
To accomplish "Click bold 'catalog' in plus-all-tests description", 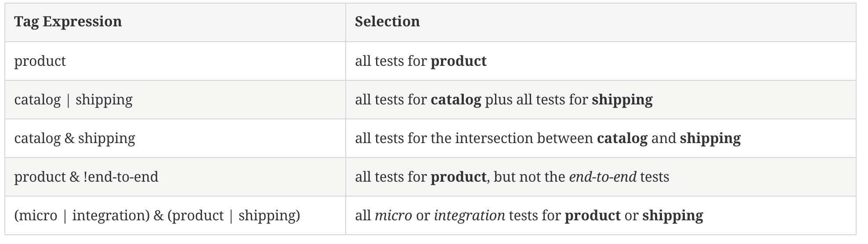I will (456, 100).
